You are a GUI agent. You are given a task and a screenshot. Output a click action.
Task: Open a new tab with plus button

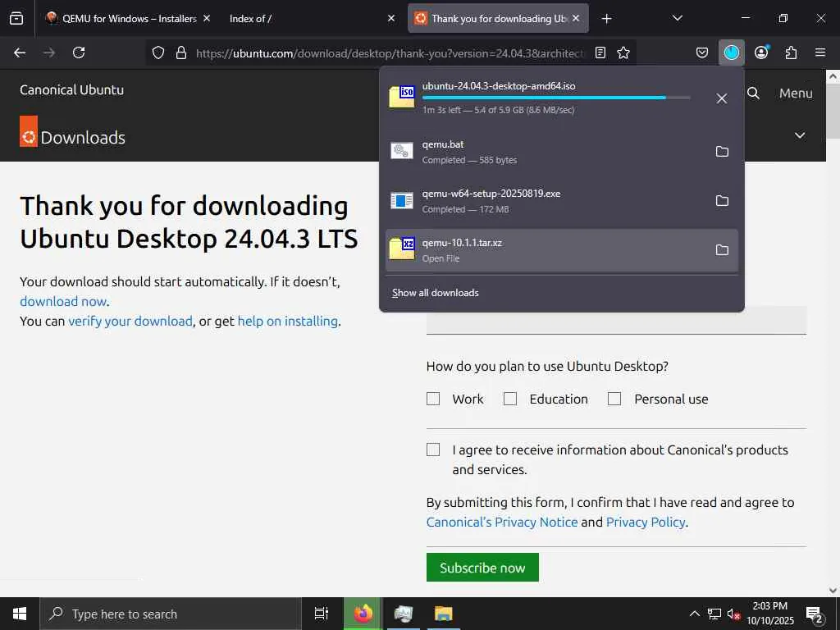click(606, 19)
